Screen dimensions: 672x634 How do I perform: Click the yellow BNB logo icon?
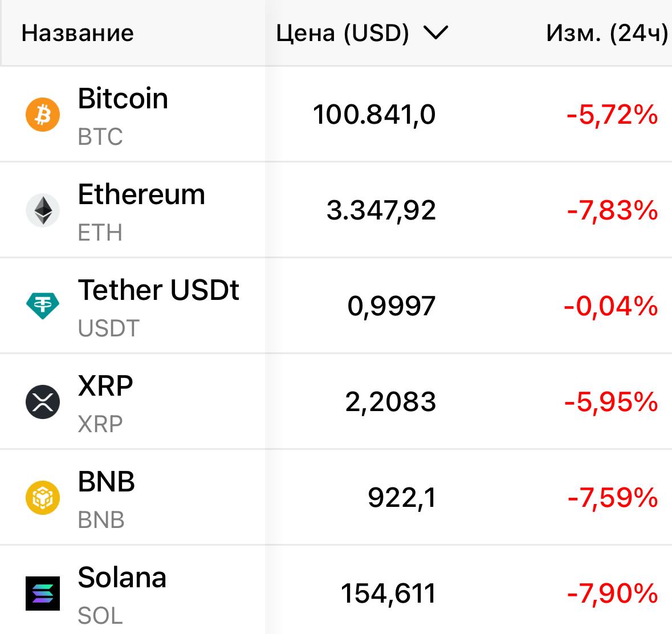[43, 498]
